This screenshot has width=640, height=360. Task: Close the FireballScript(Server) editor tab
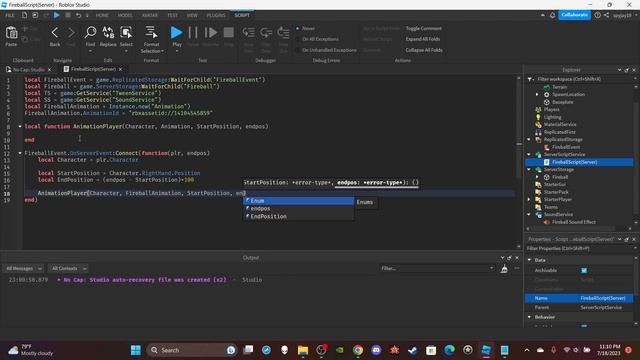[120, 69]
